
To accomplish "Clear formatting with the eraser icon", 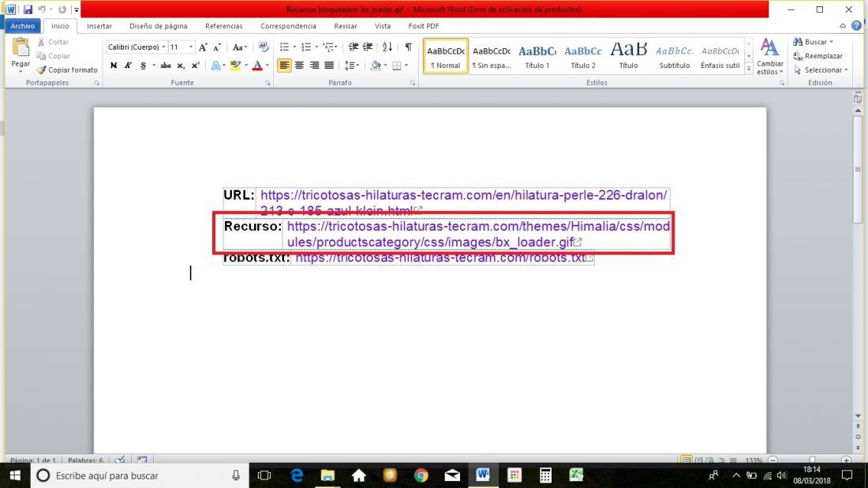I will tap(264, 47).
